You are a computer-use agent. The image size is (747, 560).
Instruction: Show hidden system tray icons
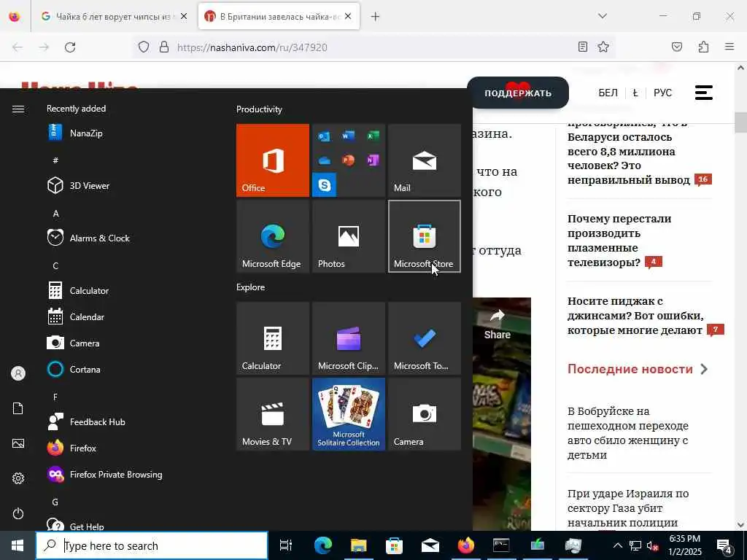pos(617,545)
